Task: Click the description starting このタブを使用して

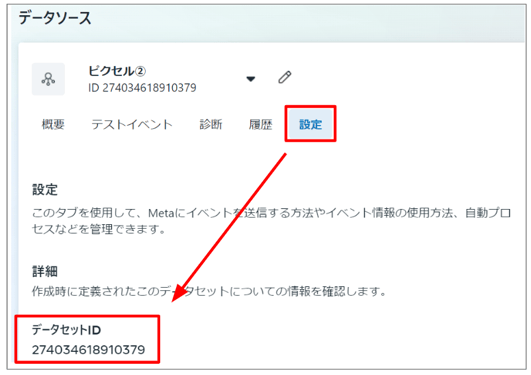Action: pyautogui.click(x=271, y=221)
